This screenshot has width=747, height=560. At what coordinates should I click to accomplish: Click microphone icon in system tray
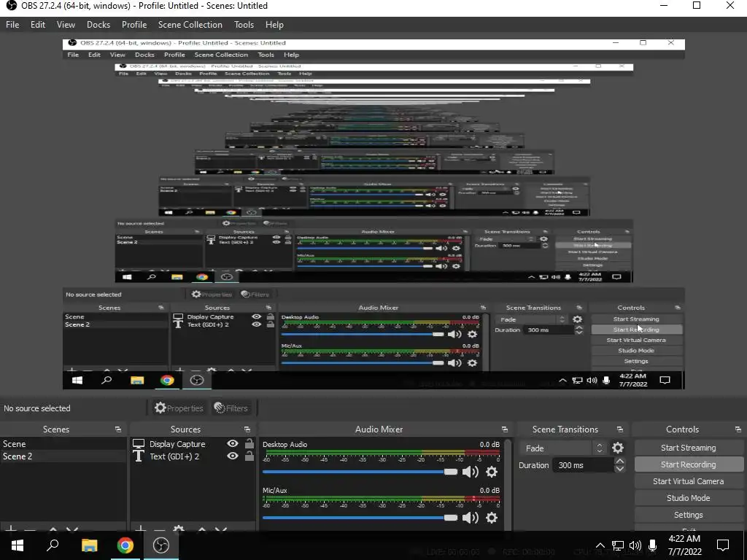653,545
